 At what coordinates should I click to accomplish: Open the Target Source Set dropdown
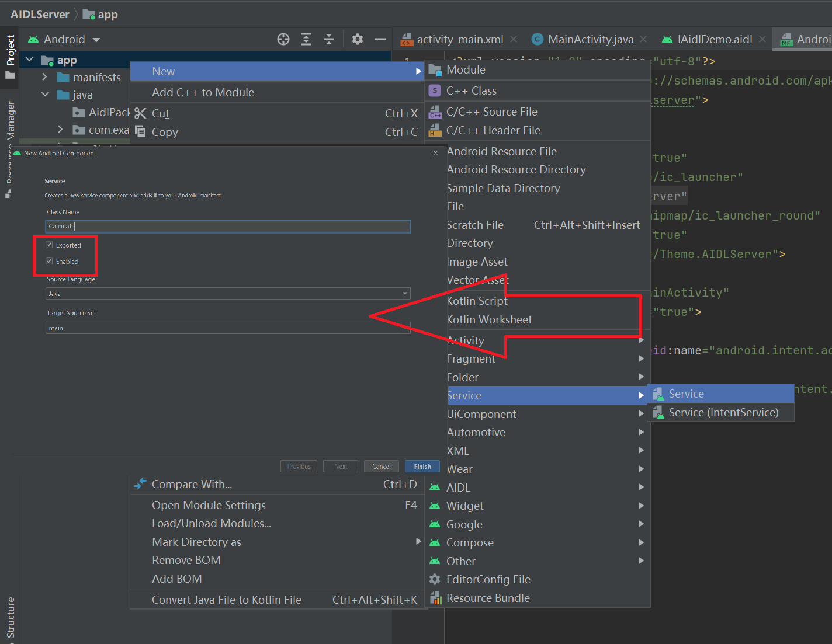[228, 328]
